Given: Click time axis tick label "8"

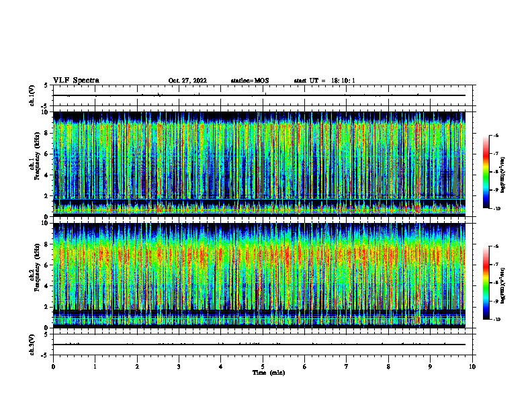Looking at the screenshot, I should pos(388,367).
